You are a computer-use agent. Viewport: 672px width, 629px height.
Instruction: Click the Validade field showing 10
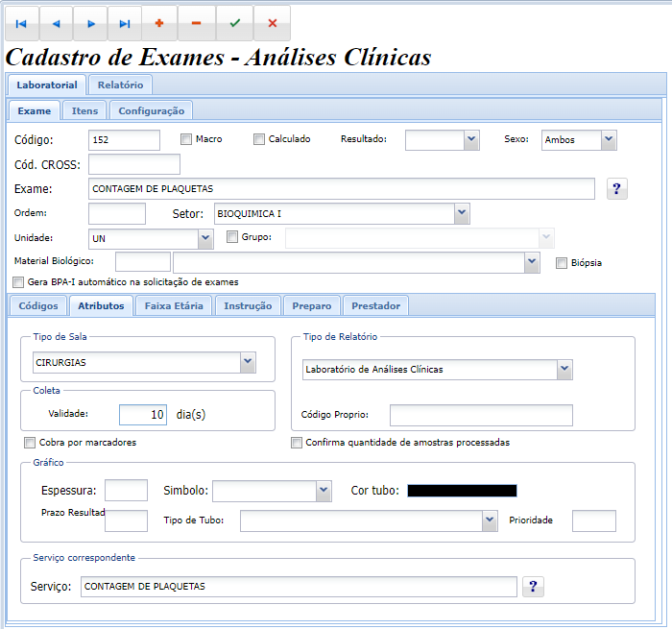coord(143,415)
